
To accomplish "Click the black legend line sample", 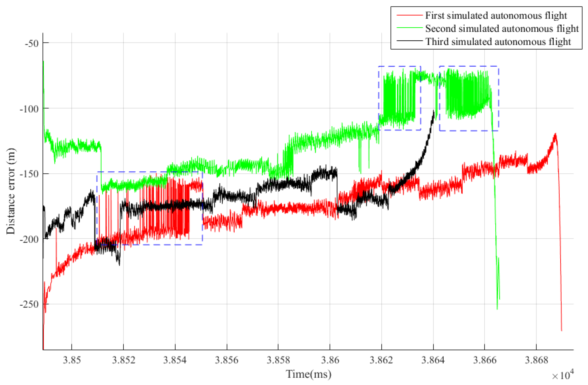I will pos(409,41).
